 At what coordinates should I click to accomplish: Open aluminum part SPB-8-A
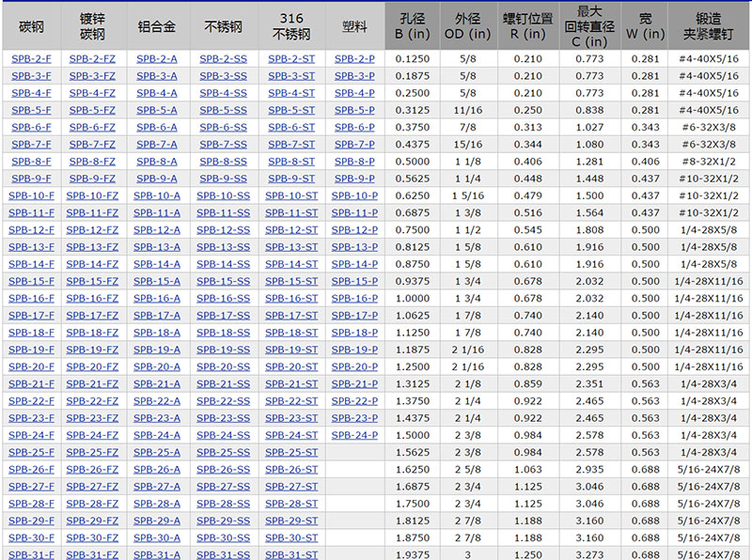point(156,162)
